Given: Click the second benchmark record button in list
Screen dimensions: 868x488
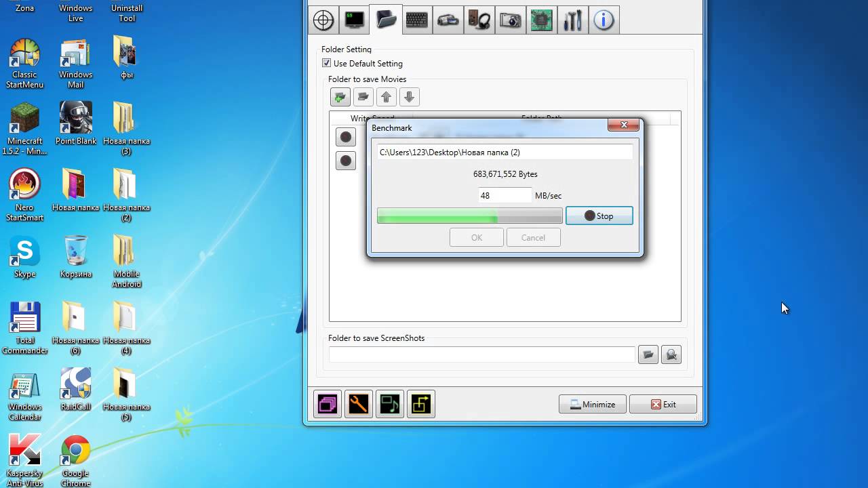Looking at the screenshot, I should point(346,161).
